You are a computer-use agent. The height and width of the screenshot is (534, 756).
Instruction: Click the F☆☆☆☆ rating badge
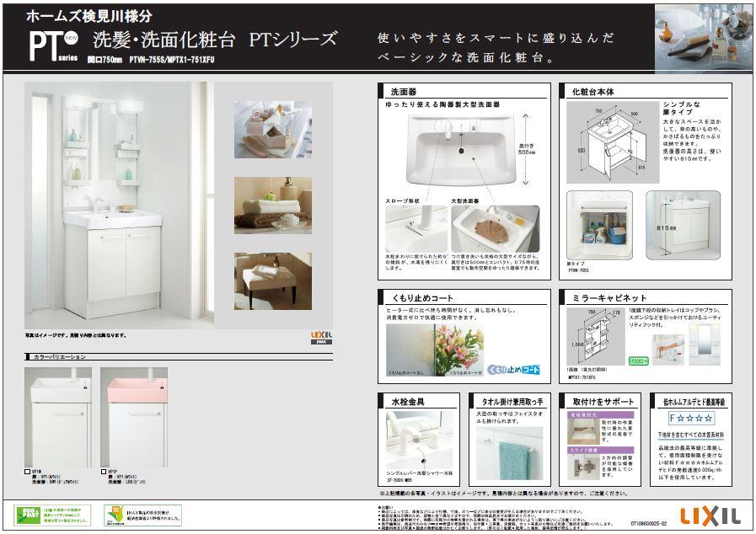tap(691, 418)
